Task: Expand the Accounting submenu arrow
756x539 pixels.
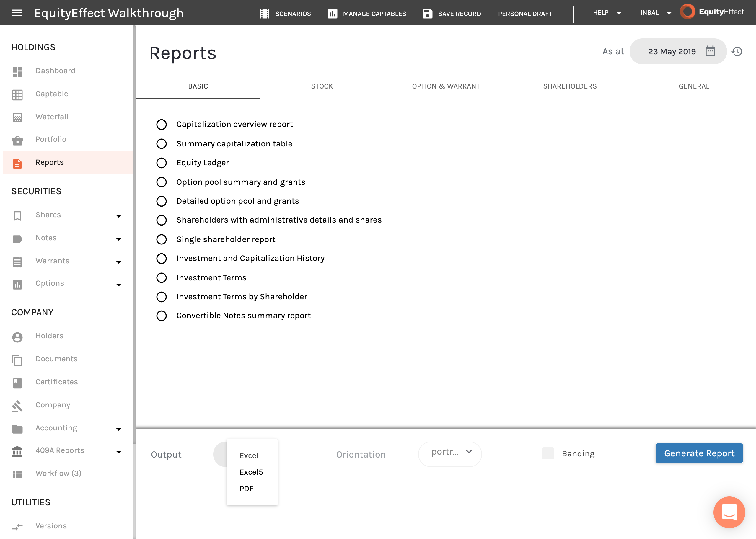Action: 118,429
